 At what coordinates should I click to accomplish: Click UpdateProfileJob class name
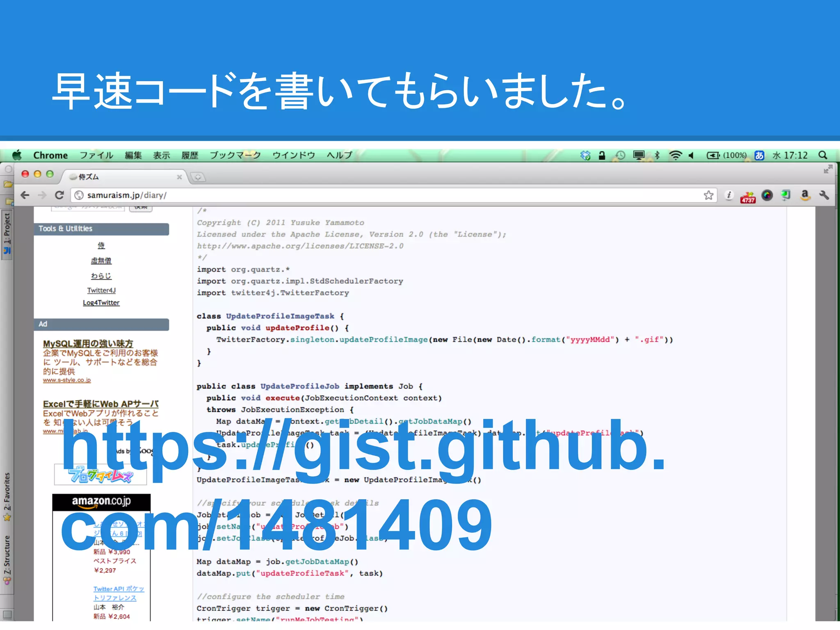300,386
